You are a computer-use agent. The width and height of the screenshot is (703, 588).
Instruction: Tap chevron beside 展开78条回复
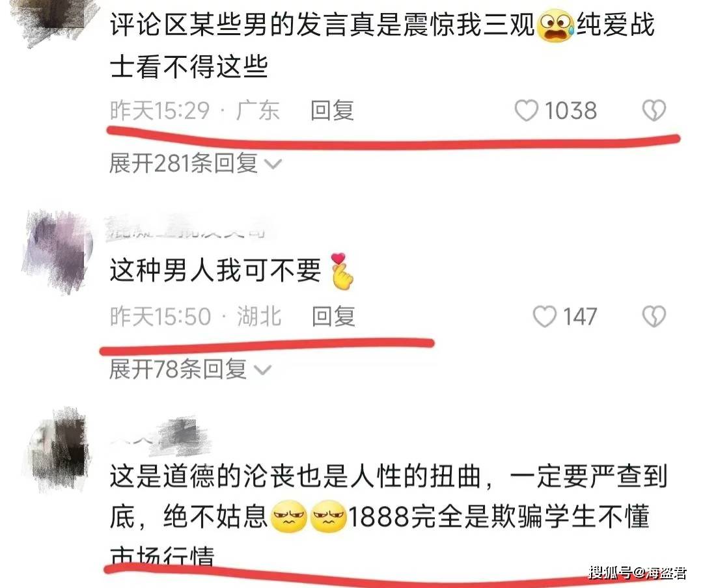point(263,371)
